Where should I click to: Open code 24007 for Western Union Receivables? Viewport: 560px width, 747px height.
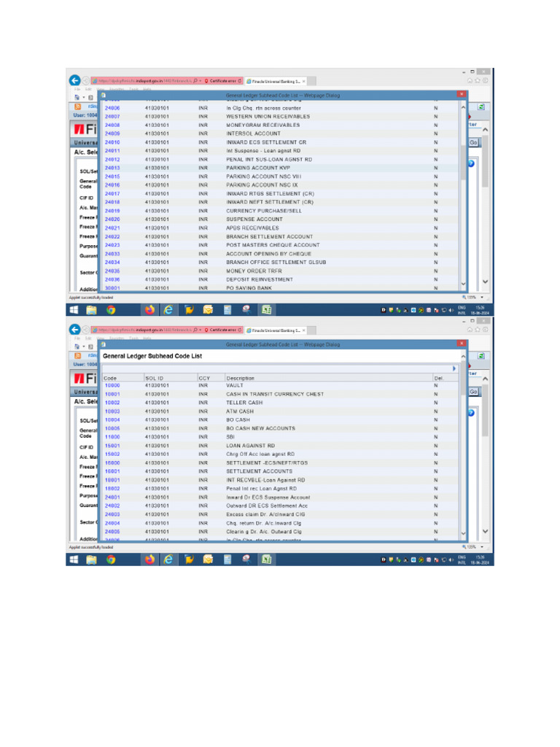point(112,117)
